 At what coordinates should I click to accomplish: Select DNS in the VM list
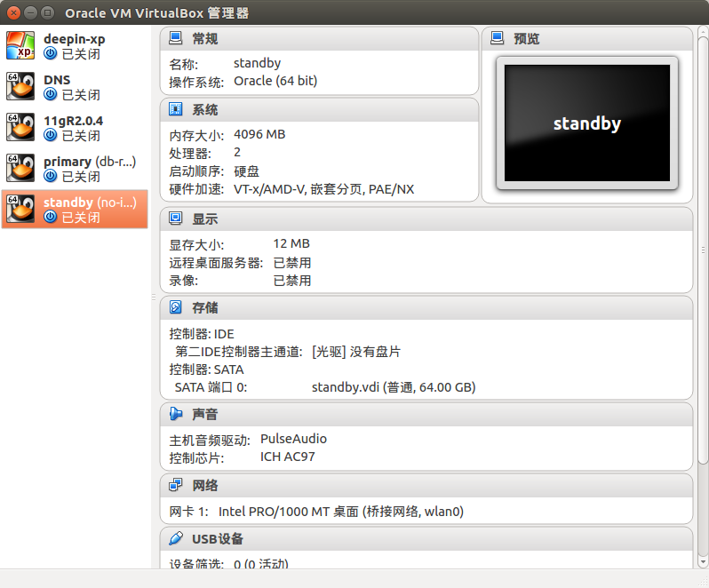pos(75,86)
